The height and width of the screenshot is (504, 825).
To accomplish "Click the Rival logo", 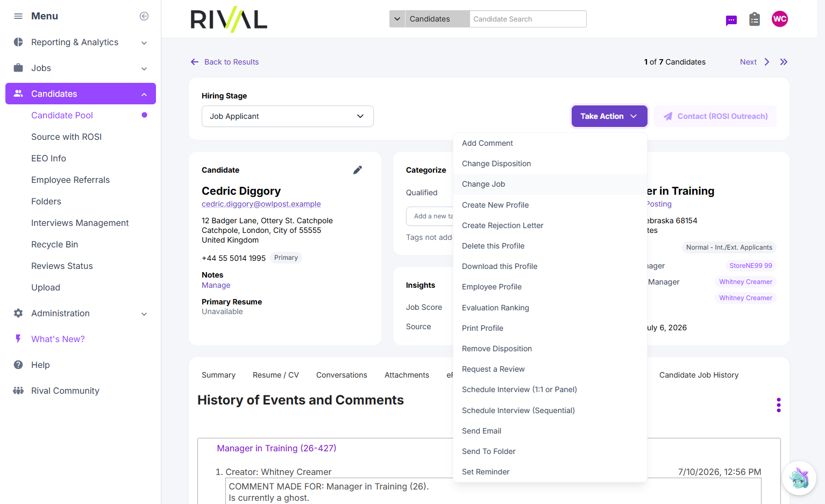I will click(229, 19).
